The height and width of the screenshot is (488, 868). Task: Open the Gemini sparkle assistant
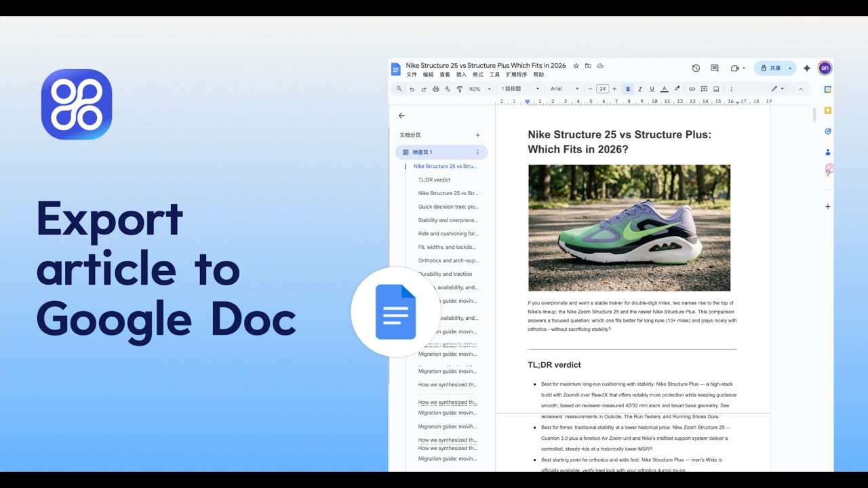[x=807, y=68]
